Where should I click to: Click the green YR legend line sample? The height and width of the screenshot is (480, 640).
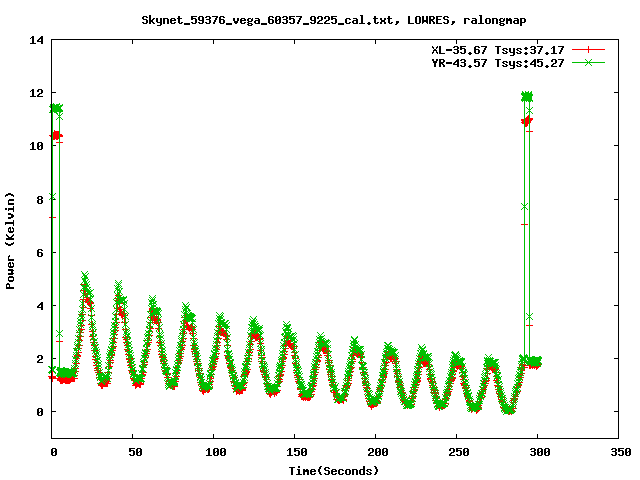(x=588, y=62)
